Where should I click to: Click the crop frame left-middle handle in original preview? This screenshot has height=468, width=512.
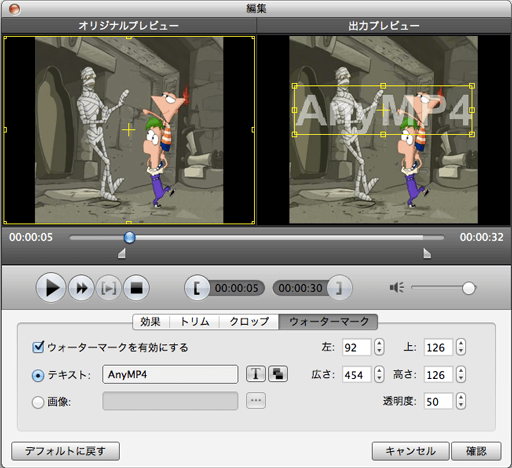click(5, 130)
